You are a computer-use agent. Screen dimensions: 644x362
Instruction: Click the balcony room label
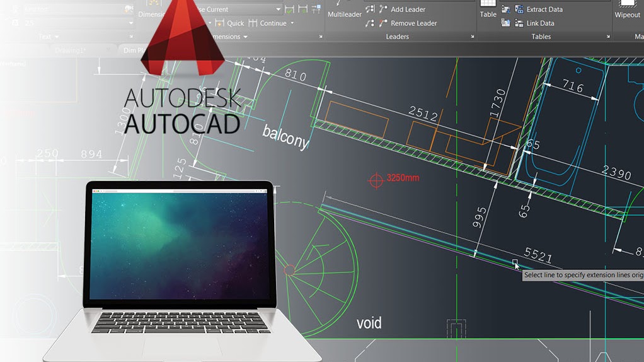(285, 137)
